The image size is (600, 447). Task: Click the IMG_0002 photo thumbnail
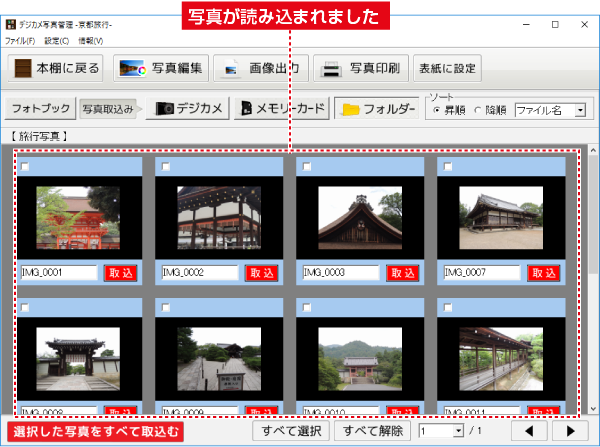coord(219,217)
